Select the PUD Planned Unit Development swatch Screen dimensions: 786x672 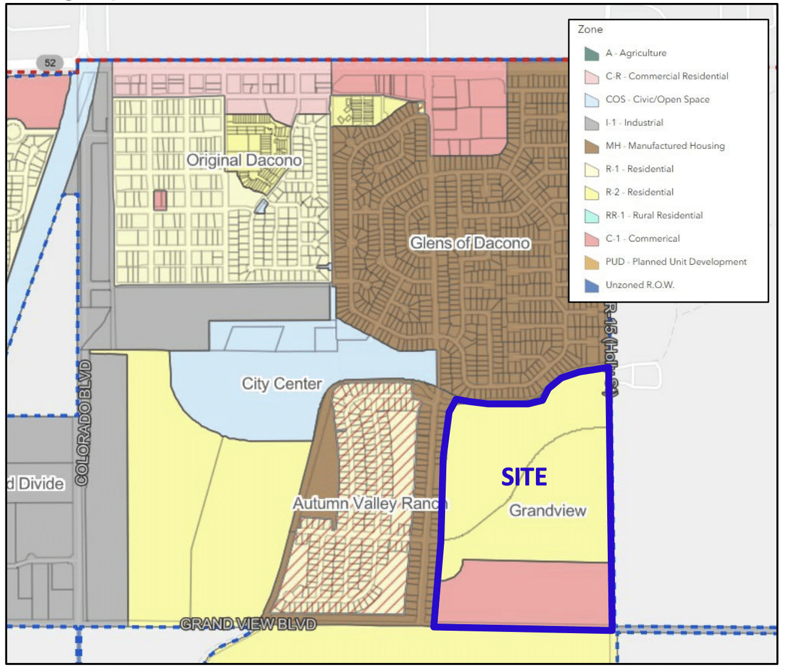coord(592,262)
